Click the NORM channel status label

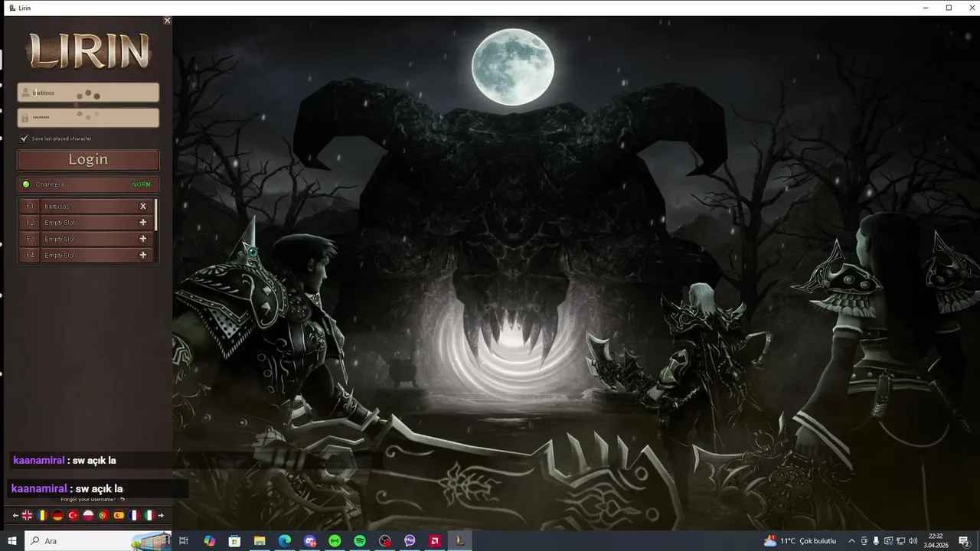(x=141, y=184)
